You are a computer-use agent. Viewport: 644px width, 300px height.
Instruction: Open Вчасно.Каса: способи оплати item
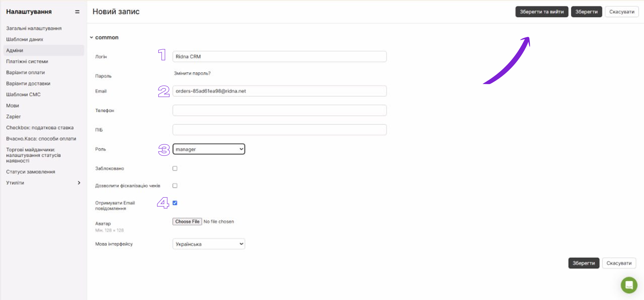pyautogui.click(x=41, y=138)
